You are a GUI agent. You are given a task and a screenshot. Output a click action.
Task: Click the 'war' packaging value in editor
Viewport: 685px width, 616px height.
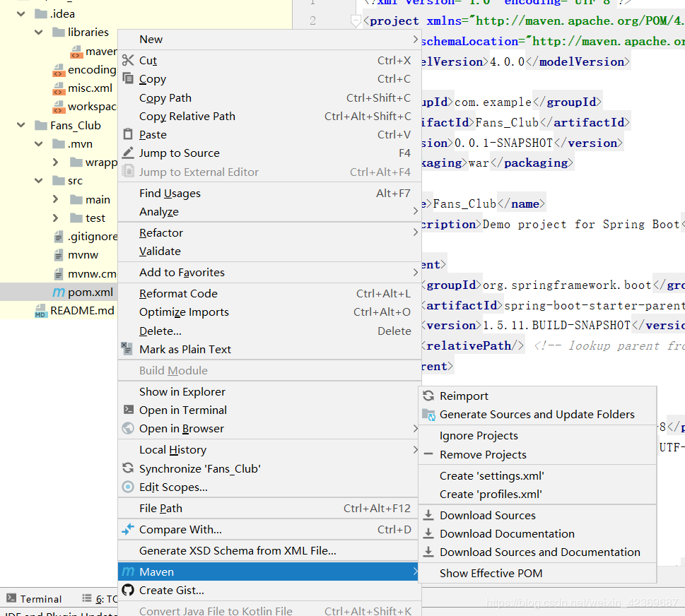coord(479,163)
